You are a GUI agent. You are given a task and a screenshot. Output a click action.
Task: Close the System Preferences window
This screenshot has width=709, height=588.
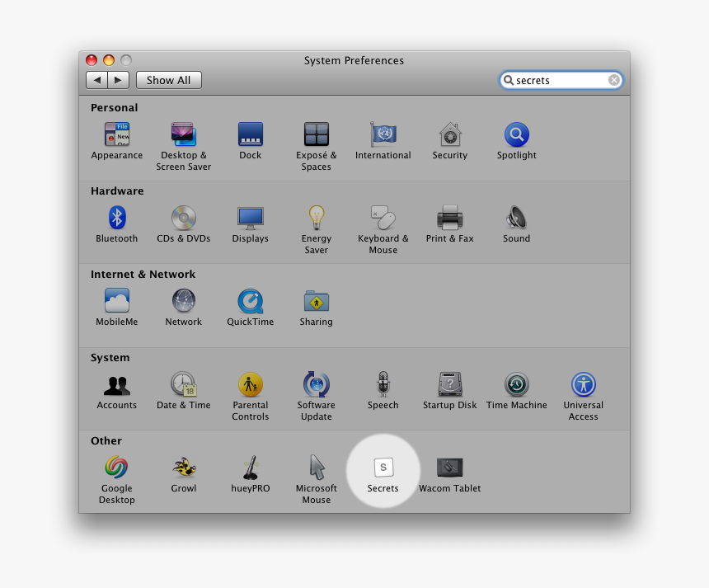pos(92,60)
